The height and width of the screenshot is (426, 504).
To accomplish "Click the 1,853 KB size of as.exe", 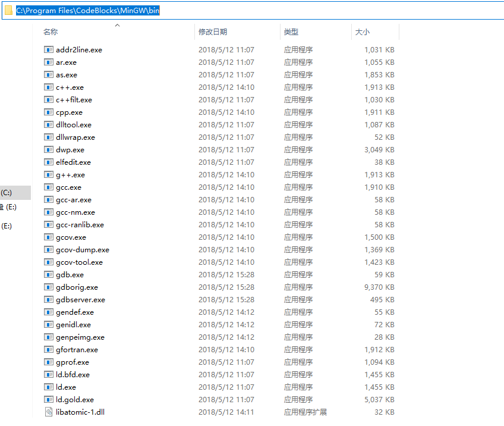I will click(x=379, y=74).
